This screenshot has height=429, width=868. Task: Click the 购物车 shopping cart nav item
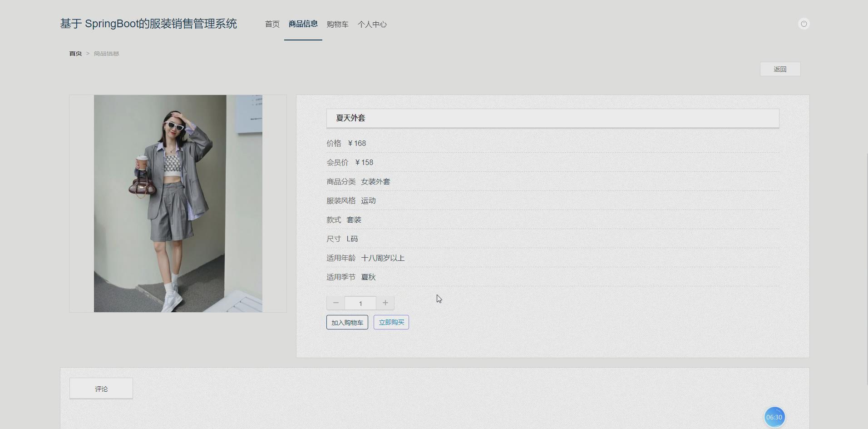pyautogui.click(x=337, y=25)
